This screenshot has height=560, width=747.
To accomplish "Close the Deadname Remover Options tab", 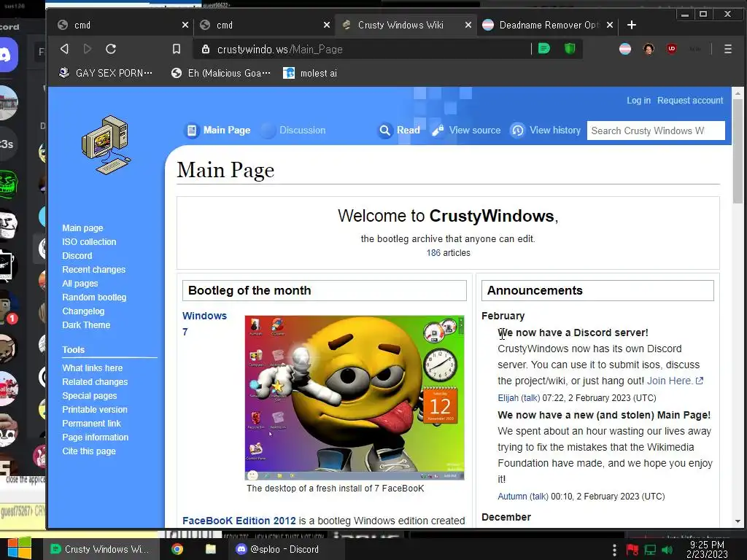I will [x=609, y=25].
